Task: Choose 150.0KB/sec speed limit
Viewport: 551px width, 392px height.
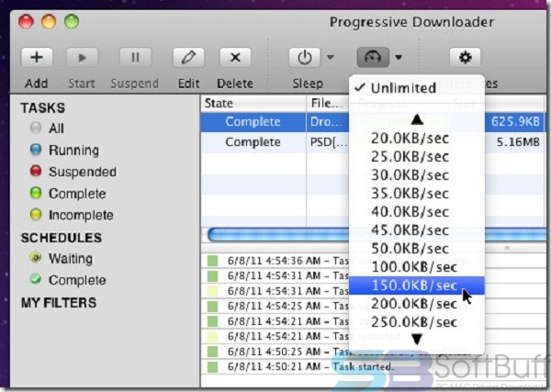Action: click(417, 286)
